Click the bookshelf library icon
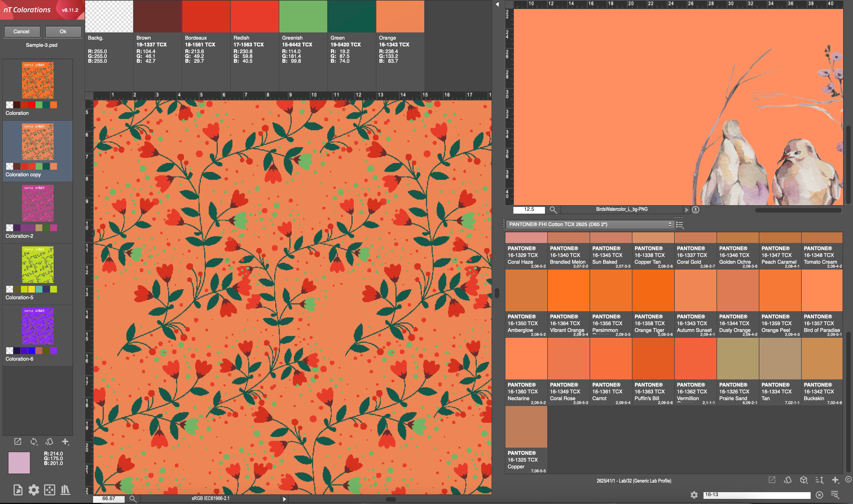This screenshot has width=853, height=504. 65,490
